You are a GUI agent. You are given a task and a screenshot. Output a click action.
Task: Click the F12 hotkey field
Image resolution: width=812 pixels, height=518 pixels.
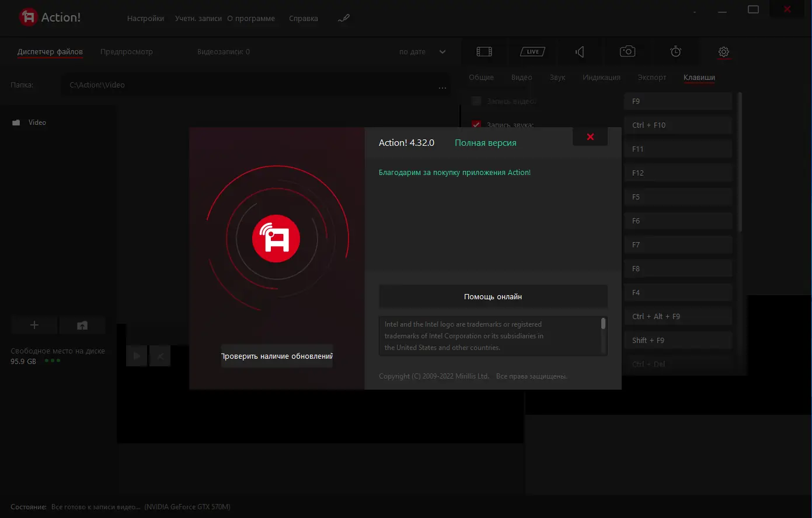678,173
